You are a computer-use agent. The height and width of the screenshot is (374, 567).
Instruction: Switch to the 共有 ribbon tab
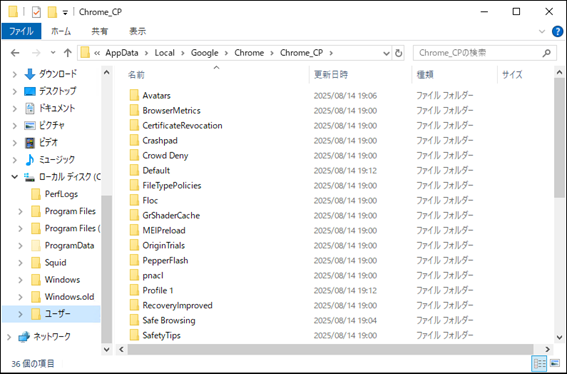pyautogui.click(x=99, y=31)
